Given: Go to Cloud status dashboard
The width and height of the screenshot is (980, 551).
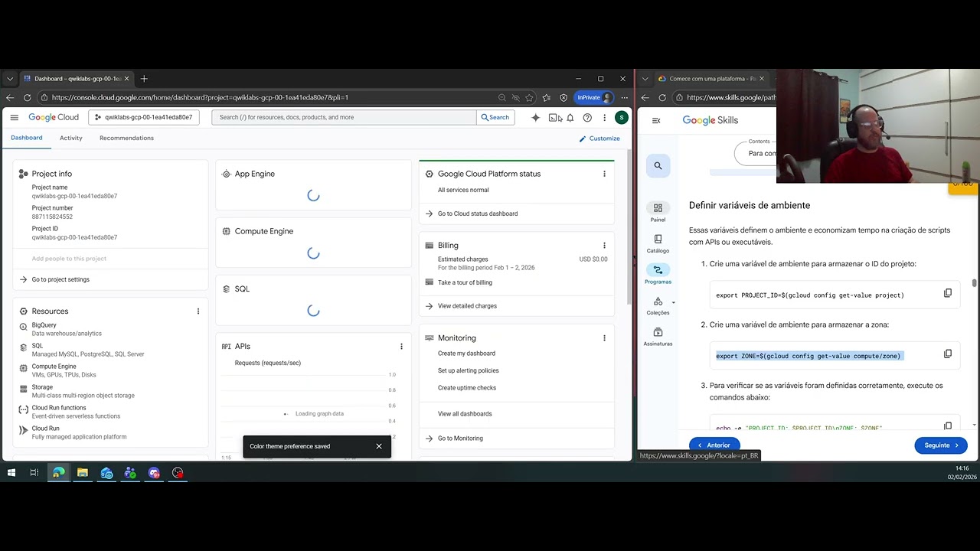Looking at the screenshot, I should coord(478,214).
